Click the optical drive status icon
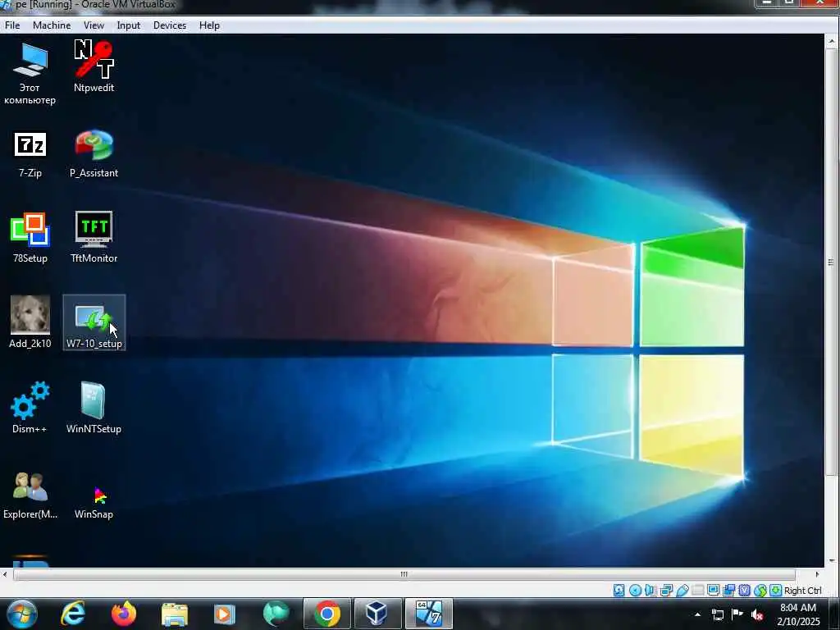This screenshot has height=630, width=840. 635,591
